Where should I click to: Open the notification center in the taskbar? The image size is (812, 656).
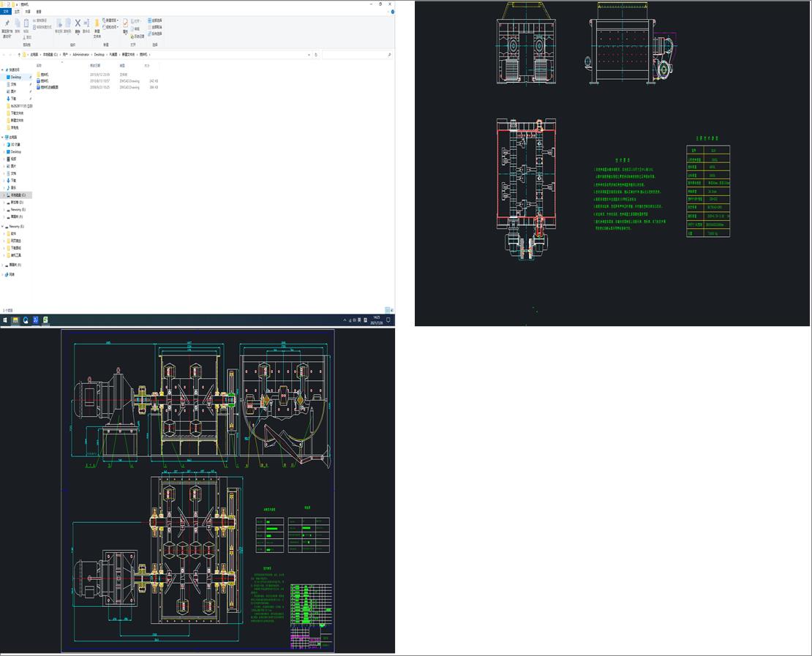(x=388, y=320)
